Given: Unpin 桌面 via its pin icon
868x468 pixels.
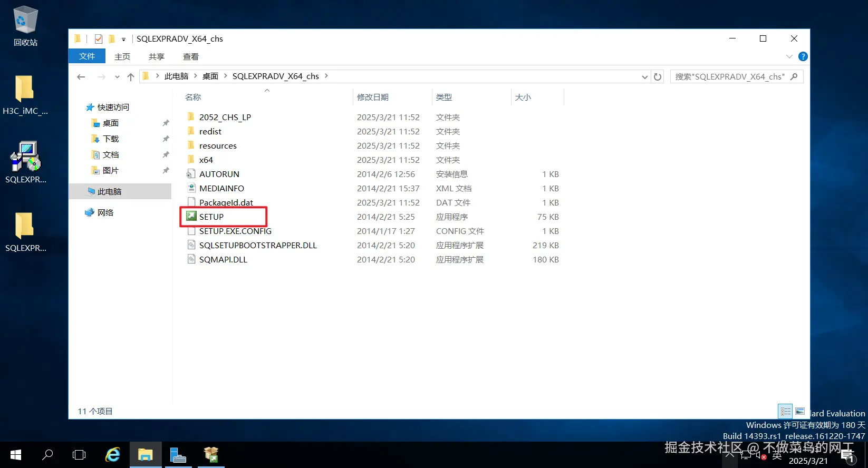Looking at the screenshot, I should (166, 123).
